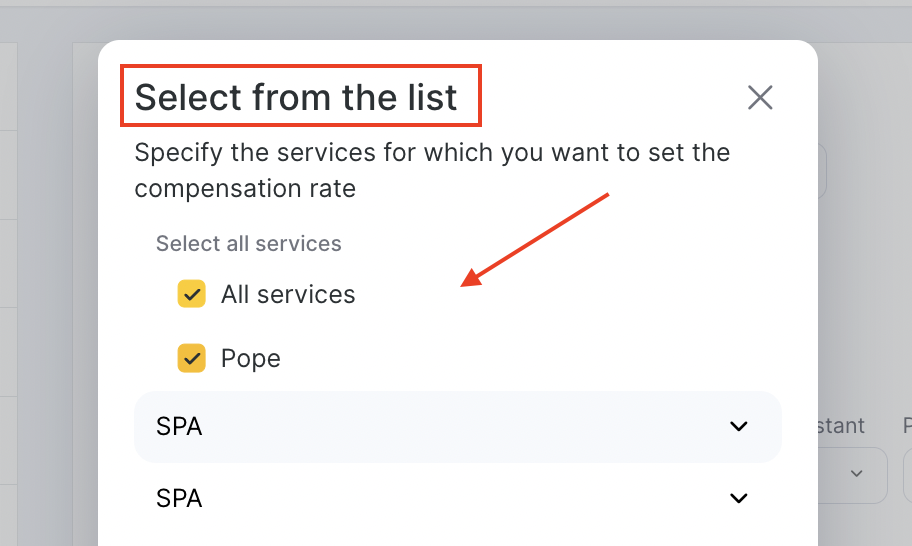Click the empty middle of lower SPA row

click(x=450, y=498)
